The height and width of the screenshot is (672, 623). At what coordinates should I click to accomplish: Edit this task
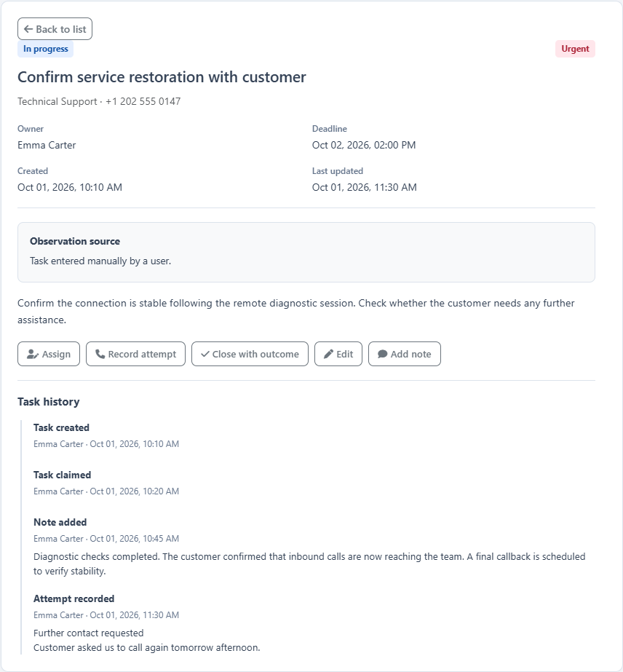338,354
